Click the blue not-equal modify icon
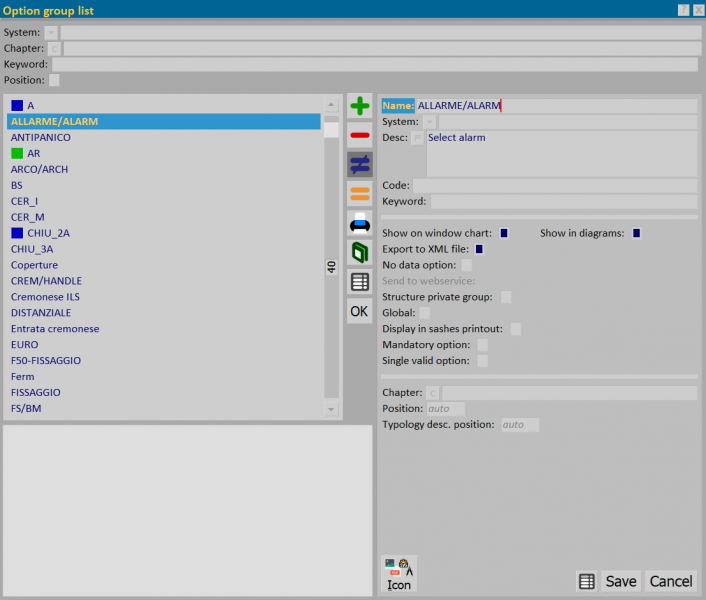Screen dimensions: 706x600 [x=359, y=164]
